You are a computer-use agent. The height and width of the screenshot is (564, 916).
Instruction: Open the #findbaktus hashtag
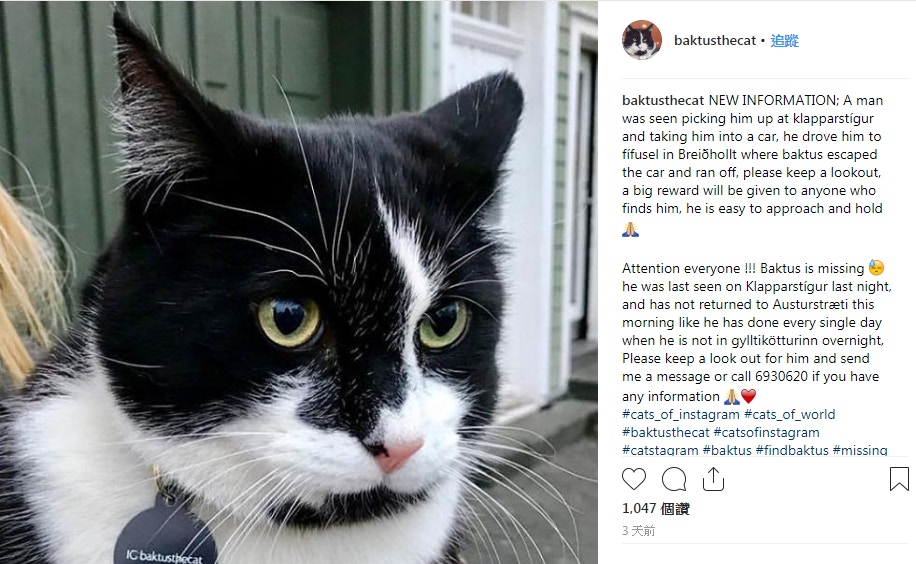(x=792, y=450)
